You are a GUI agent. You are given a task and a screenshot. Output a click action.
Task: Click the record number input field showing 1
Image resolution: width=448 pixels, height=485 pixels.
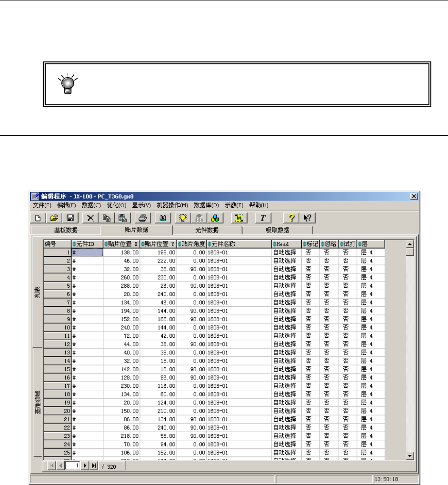click(73, 465)
